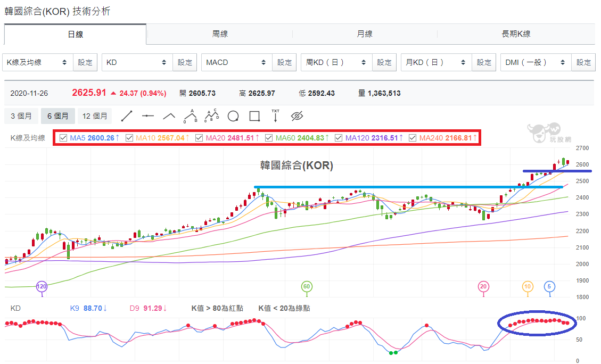601x364 pixels.
Task: Click the green 60 MA marker
Action: pos(307,287)
